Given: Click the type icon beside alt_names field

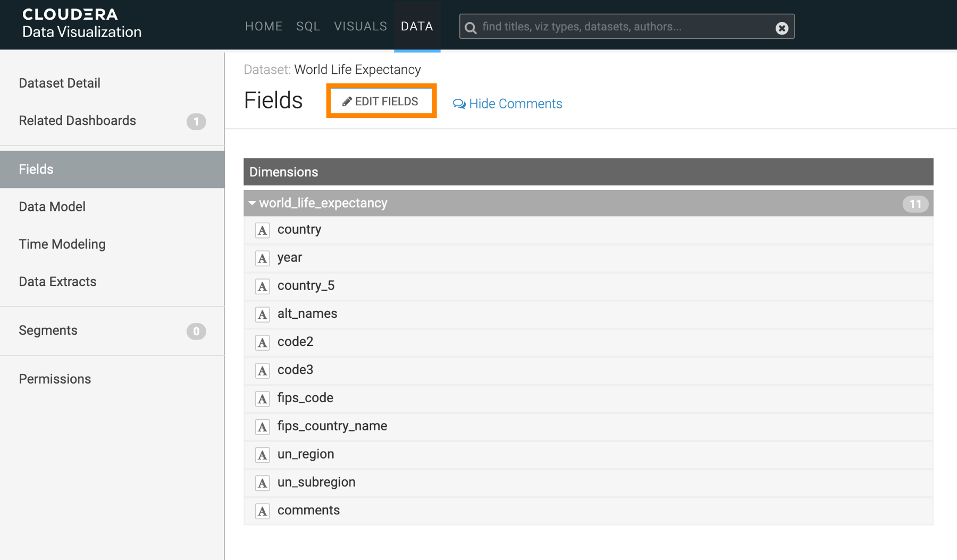Looking at the screenshot, I should [x=262, y=315].
